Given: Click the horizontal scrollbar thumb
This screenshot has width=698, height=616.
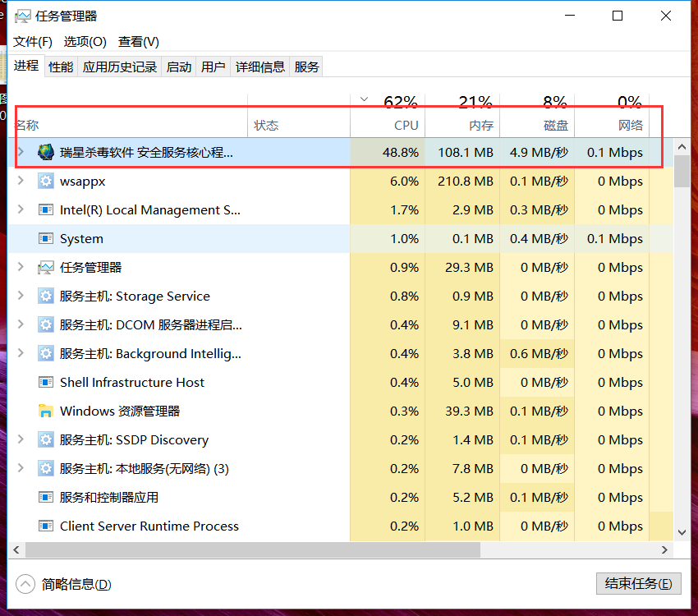Looking at the screenshot, I should click(253, 550).
